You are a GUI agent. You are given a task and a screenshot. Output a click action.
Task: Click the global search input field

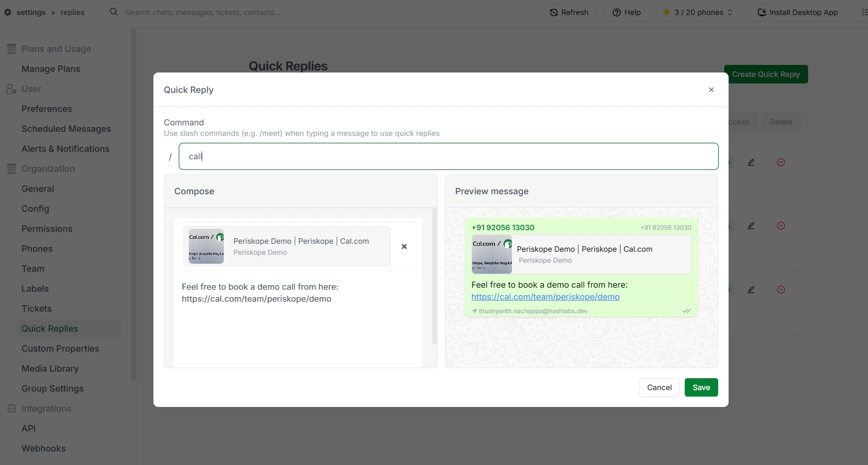point(313,12)
